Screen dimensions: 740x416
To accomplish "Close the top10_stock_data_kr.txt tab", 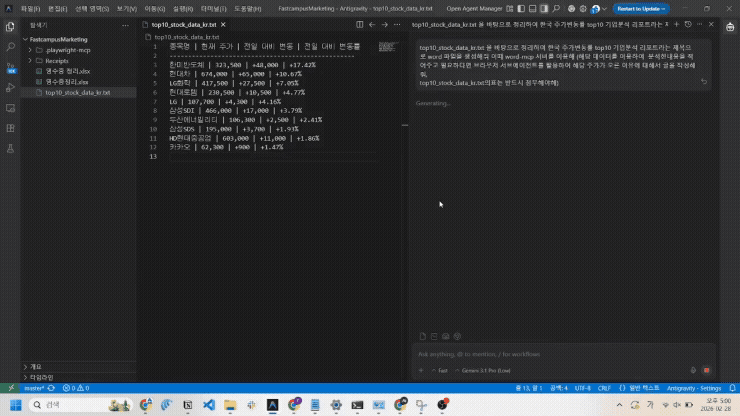I will [223, 25].
